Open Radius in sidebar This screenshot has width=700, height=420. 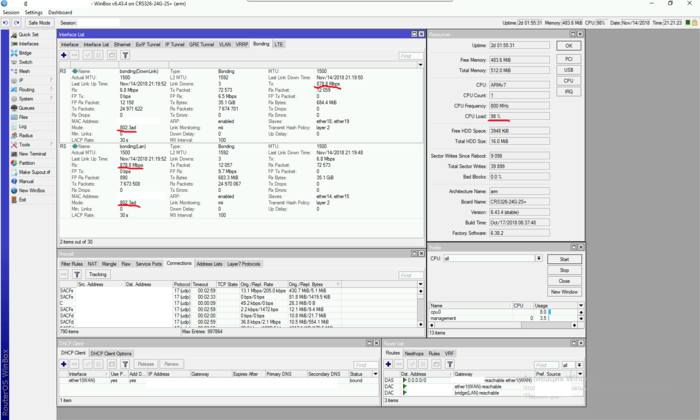pyautogui.click(x=25, y=135)
